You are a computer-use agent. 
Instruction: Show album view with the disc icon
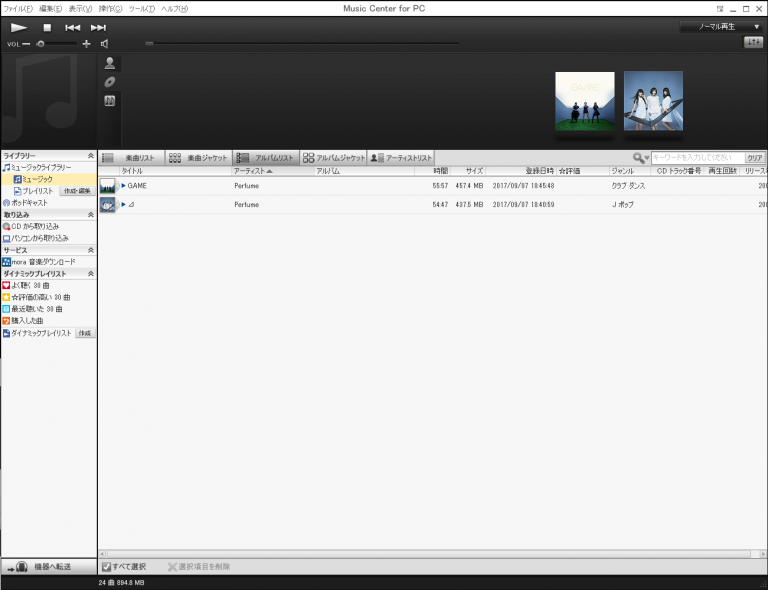[x=110, y=82]
